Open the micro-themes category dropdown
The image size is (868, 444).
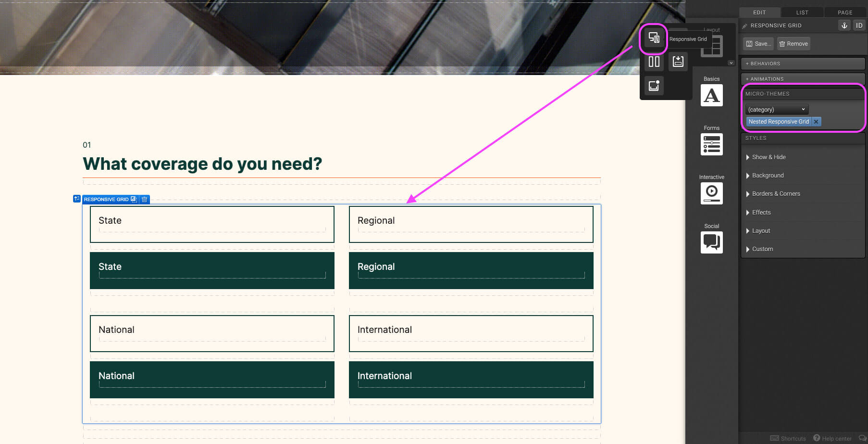[x=777, y=110]
